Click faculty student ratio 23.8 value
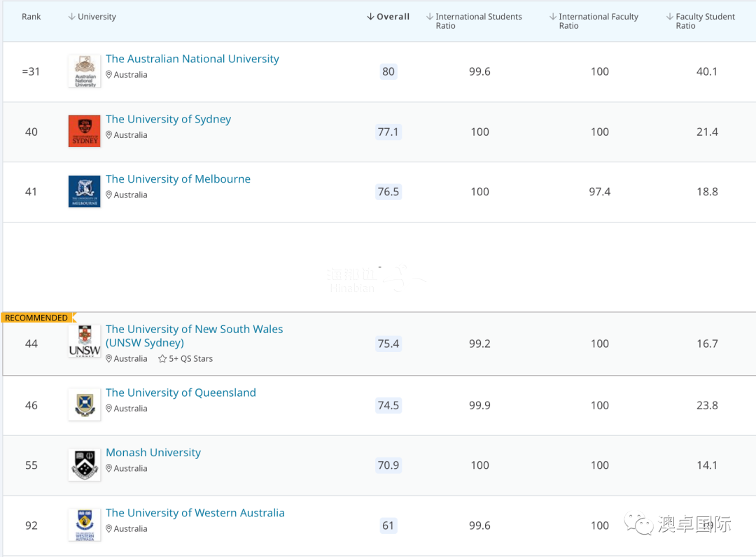This screenshot has width=756, height=557. 707,405
